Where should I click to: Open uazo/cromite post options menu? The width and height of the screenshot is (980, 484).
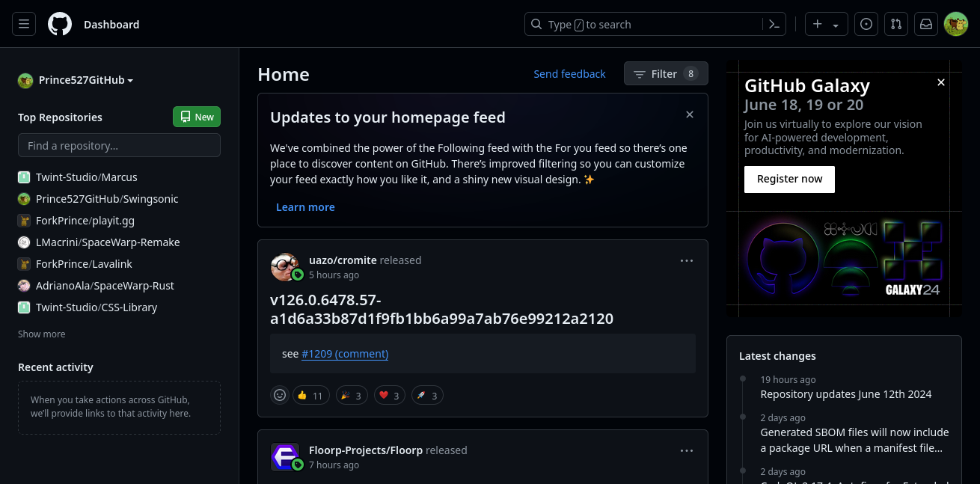tap(687, 261)
